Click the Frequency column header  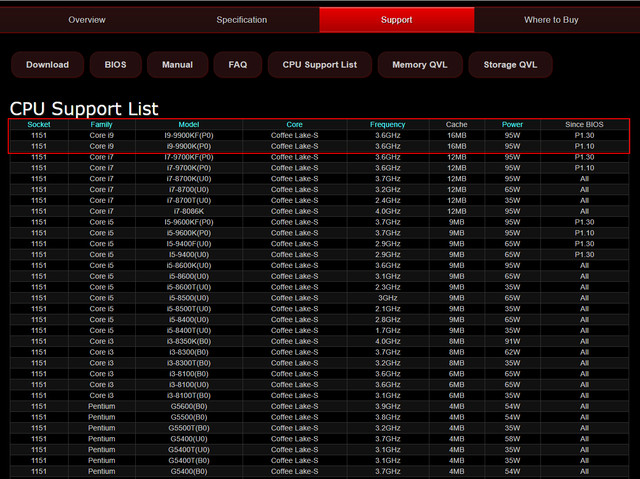(x=387, y=124)
